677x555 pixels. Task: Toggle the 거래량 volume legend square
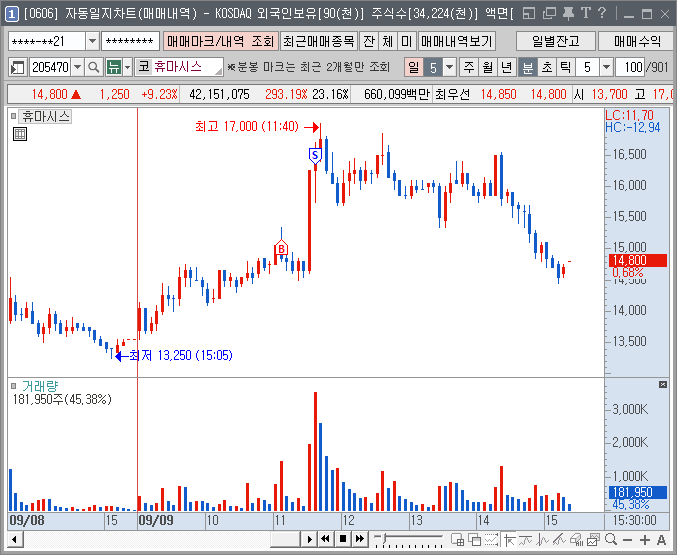(13, 386)
